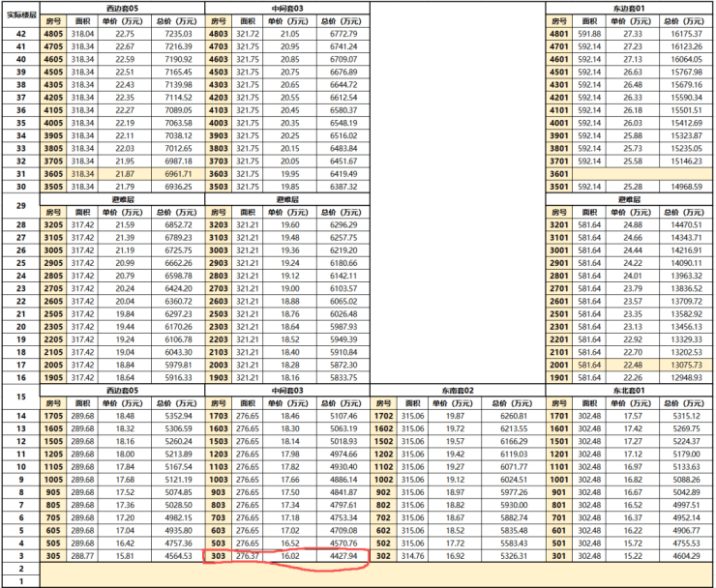716x588 pixels.
Task: Select area value 318.04
Action: (x=82, y=34)
